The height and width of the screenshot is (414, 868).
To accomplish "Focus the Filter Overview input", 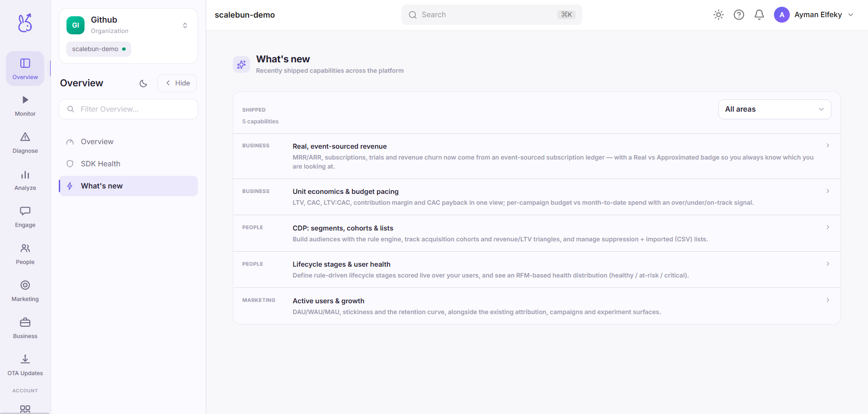I will coord(128,109).
